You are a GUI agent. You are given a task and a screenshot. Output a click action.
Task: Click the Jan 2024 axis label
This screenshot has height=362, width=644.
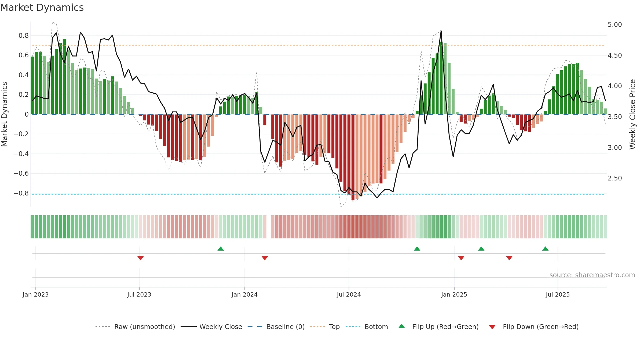[x=244, y=294]
